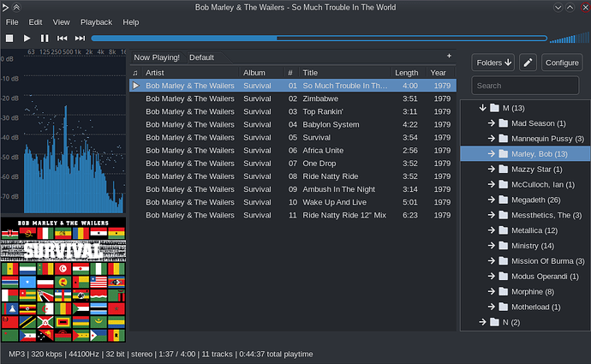Skip to the previous track
The width and height of the screenshot is (591, 364).
pos(63,38)
